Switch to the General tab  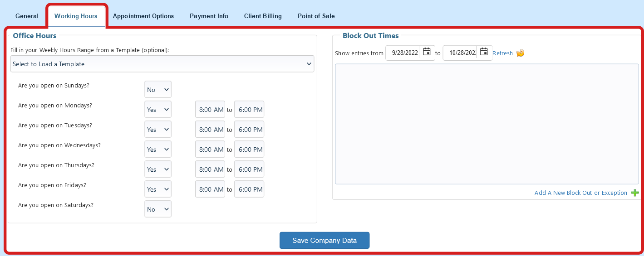coord(27,16)
